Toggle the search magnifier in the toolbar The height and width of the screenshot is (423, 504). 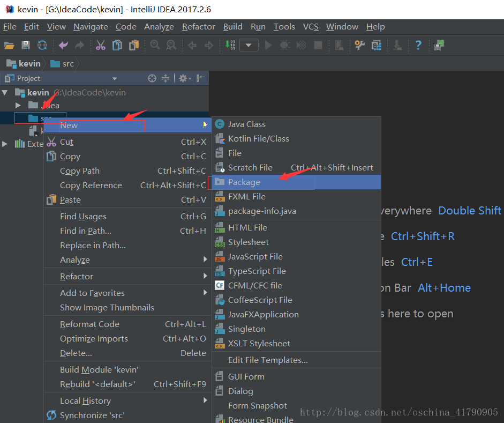click(154, 45)
